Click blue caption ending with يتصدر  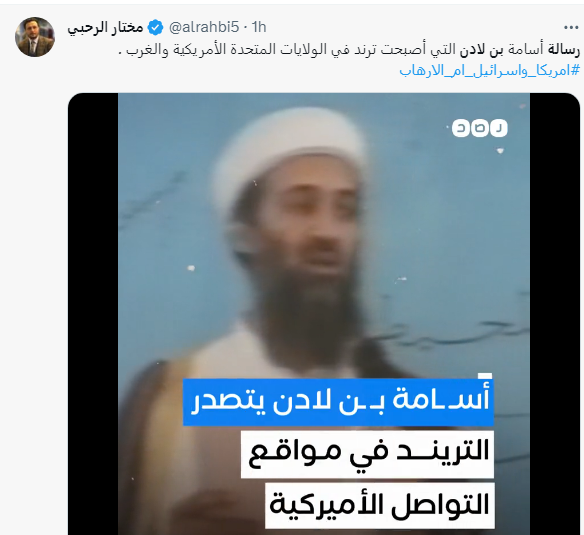338,402
